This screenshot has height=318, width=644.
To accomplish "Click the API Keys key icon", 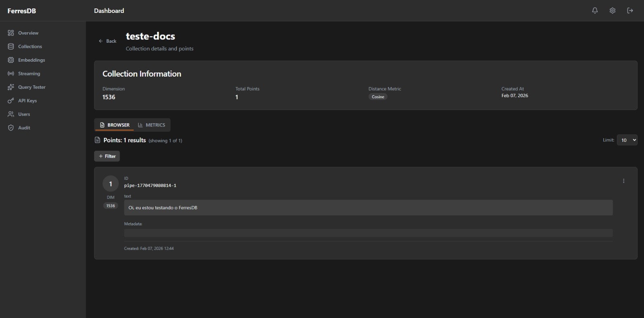I will (x=11, y=101).
